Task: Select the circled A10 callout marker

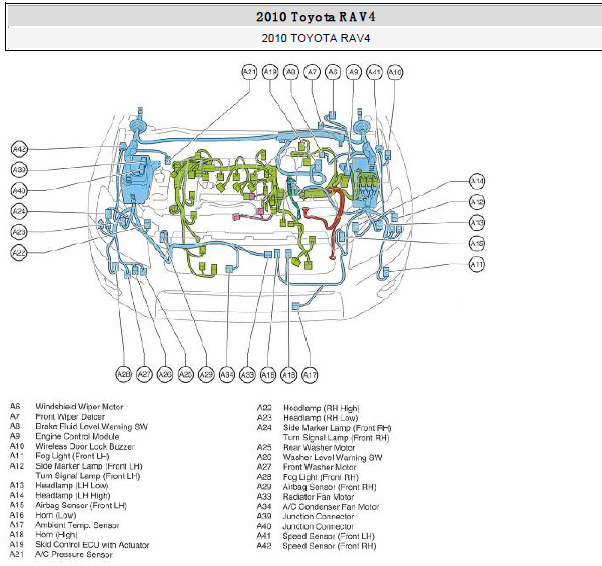Action: (x=395, y=72)
